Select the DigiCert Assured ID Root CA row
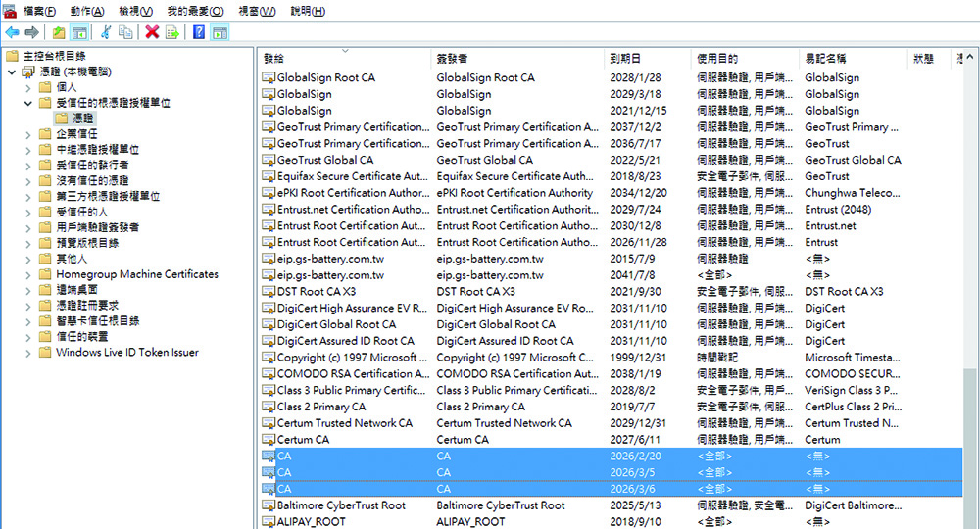Image resolution: width=980 pixels, height=529 pixels. pos(612,341)
